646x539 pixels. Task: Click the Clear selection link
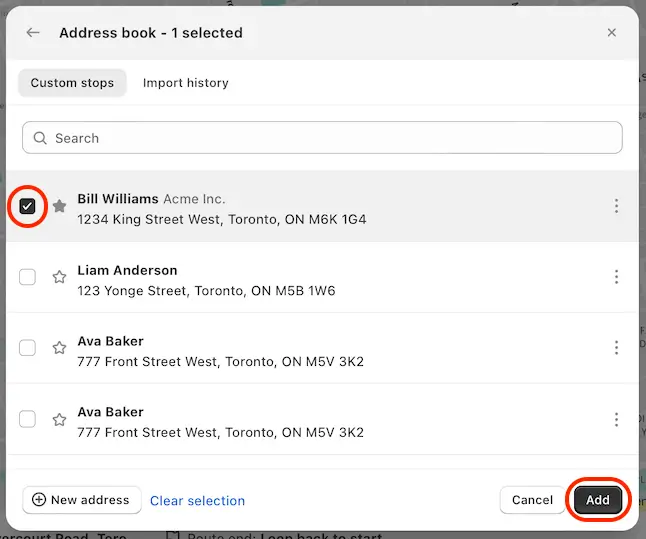pyautogui.click(x=197, y=501)
